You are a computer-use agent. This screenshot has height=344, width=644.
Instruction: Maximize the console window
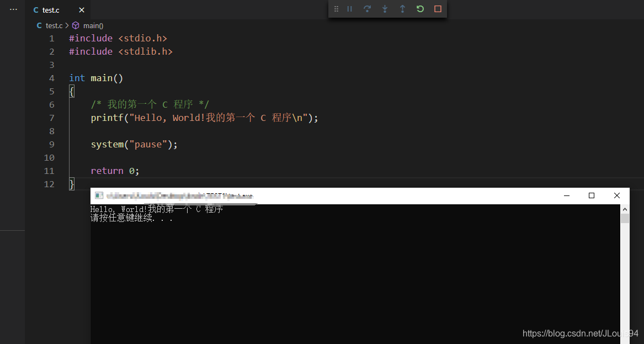[x=592, y=195]
